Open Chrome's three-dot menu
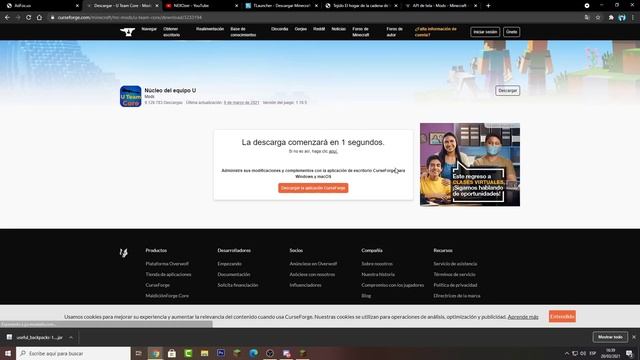The width and height of the screenshot is (640, 360). pyautogui.click(x=633, y=18)
